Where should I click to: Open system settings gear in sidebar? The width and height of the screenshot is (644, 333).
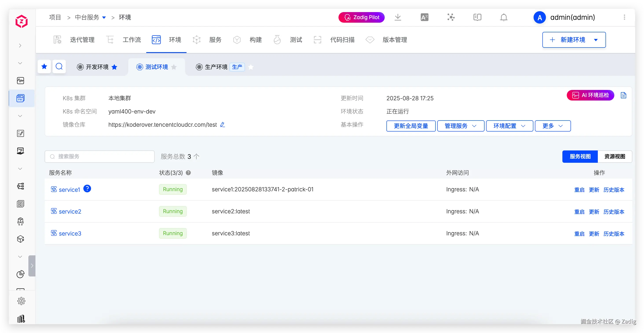pyautogui.click(x=21, y=301)
